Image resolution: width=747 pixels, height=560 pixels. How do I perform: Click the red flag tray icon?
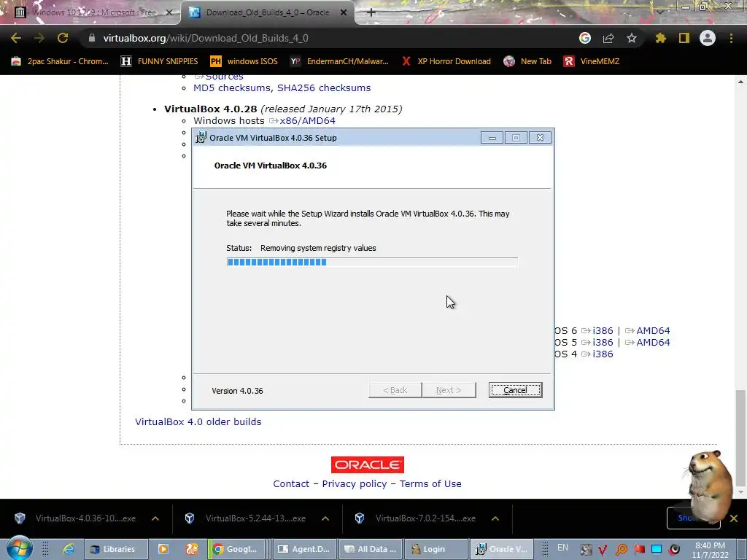(639, 550)
